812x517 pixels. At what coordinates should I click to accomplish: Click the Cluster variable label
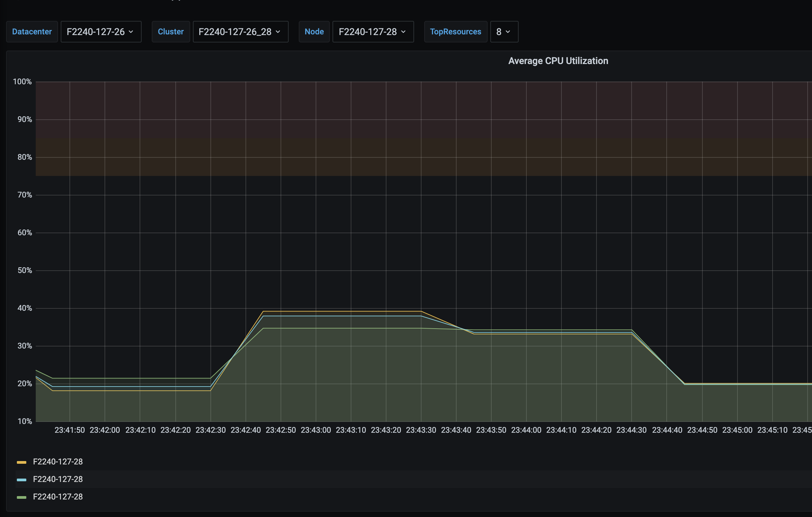tap(171, 31)
